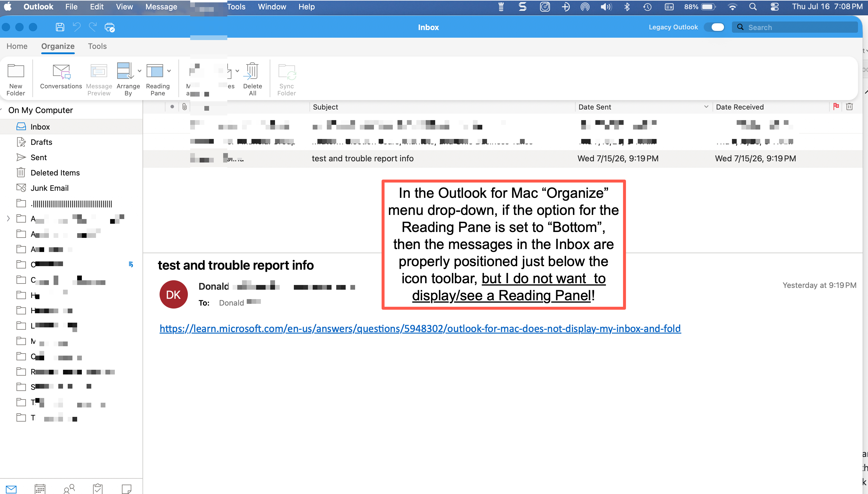Click the DK sender avatar
Viewport: 868px width, 494px height.
[x=173, y=294]
